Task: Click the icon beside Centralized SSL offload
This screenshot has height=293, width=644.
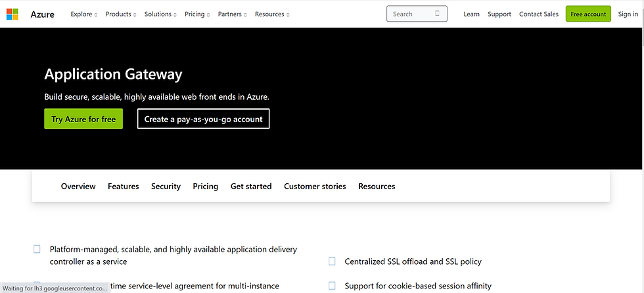Action: pyautogui.click(x=332, y=261)
